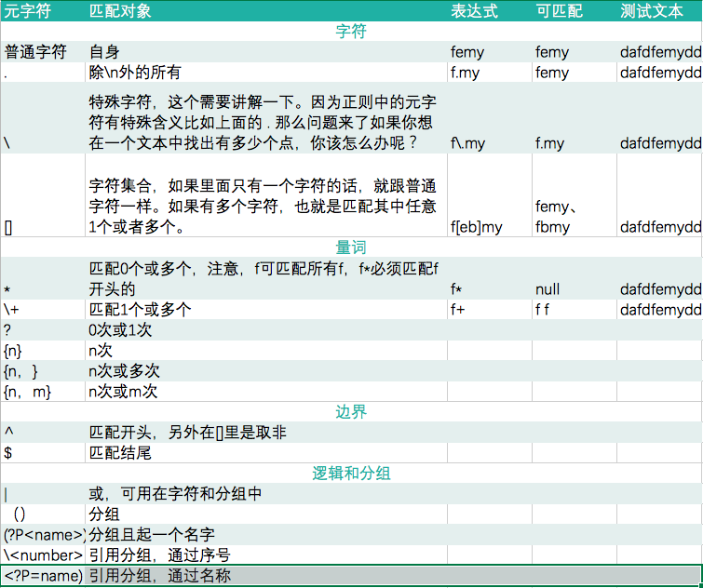Select the (?P<name>) metacharacter cell
Viewport: 703px width, 588px height.
[43, 535]
